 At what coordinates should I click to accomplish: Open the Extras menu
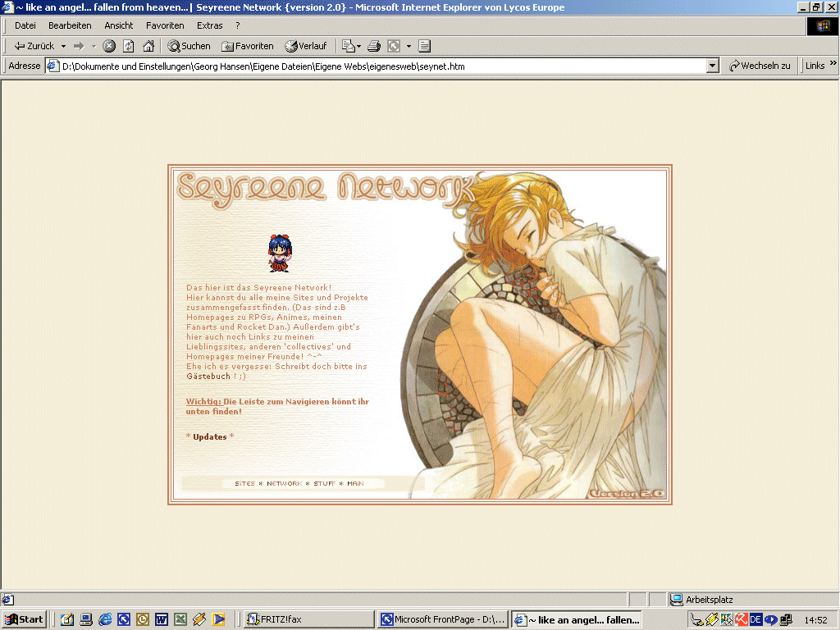point(209,25)
